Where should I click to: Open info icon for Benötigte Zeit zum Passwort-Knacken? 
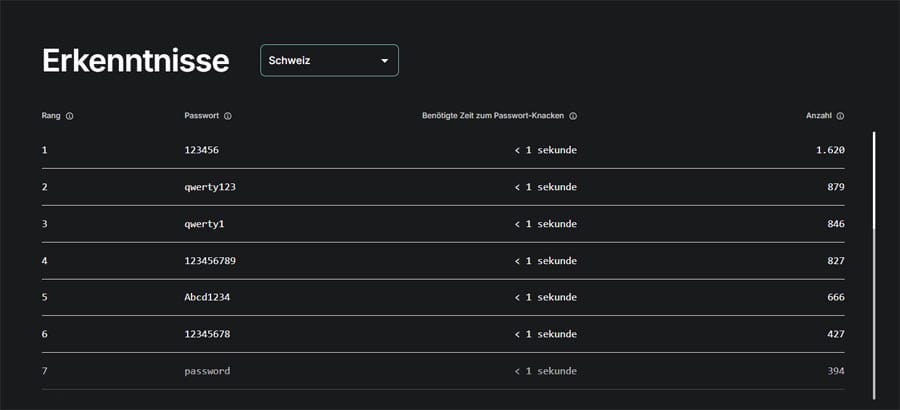(x=573, y=116)
